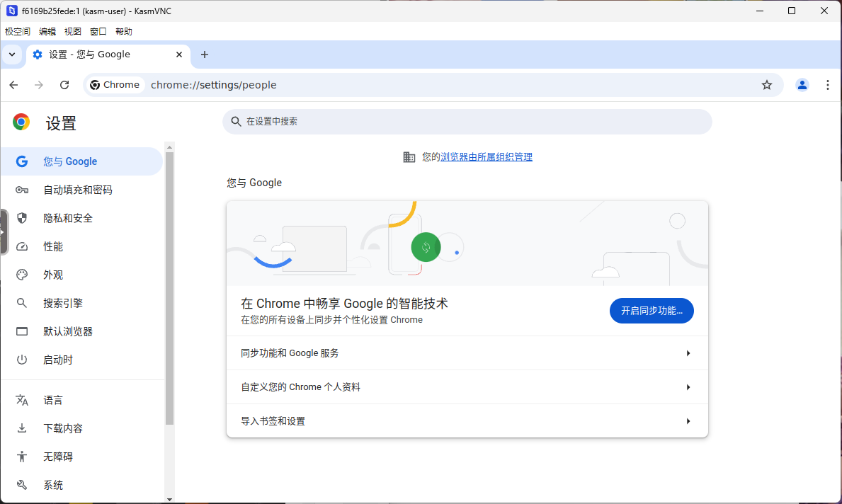The height and width of the screenshot is (504, 842).
Task: Click the Chrome site info chip
Action: pos(115,85)
